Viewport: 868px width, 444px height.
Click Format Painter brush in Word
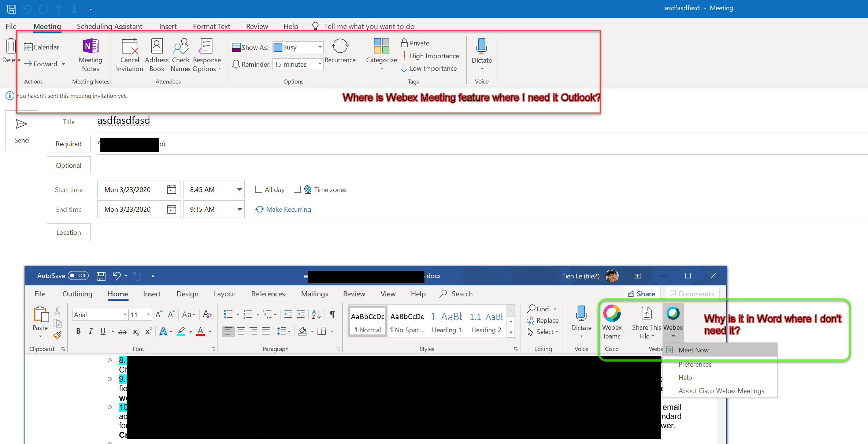pos(58,335)
